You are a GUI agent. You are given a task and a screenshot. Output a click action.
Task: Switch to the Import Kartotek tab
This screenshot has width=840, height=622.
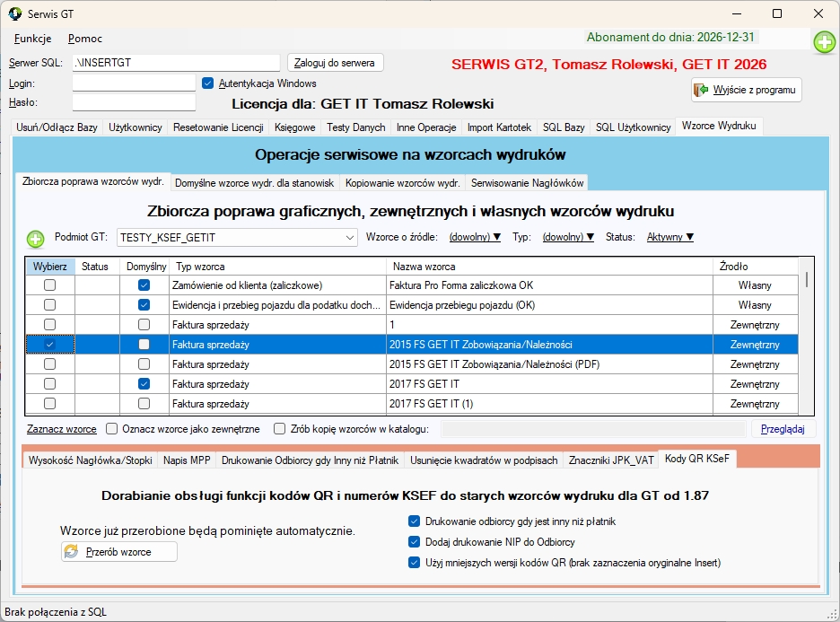click(x=499, y=127)
